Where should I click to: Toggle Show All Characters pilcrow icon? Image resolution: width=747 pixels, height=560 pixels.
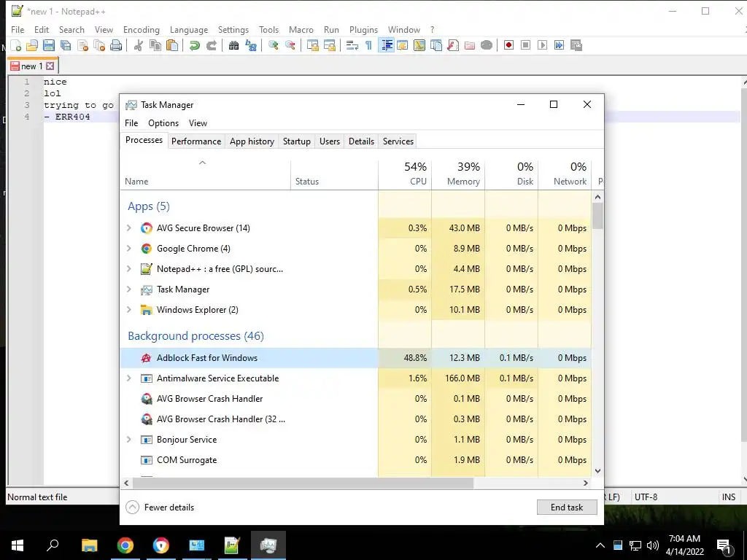coord(368,45)
